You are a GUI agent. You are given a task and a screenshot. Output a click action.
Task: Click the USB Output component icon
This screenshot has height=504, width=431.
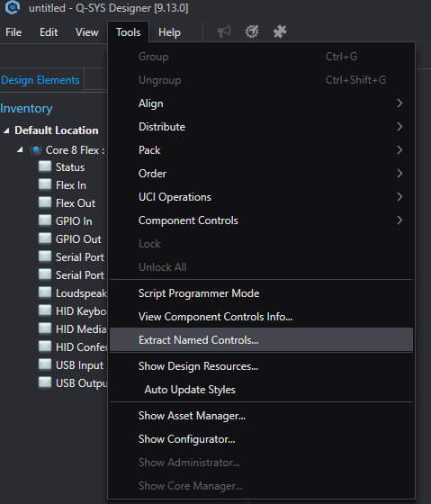(x=45, y=382)
